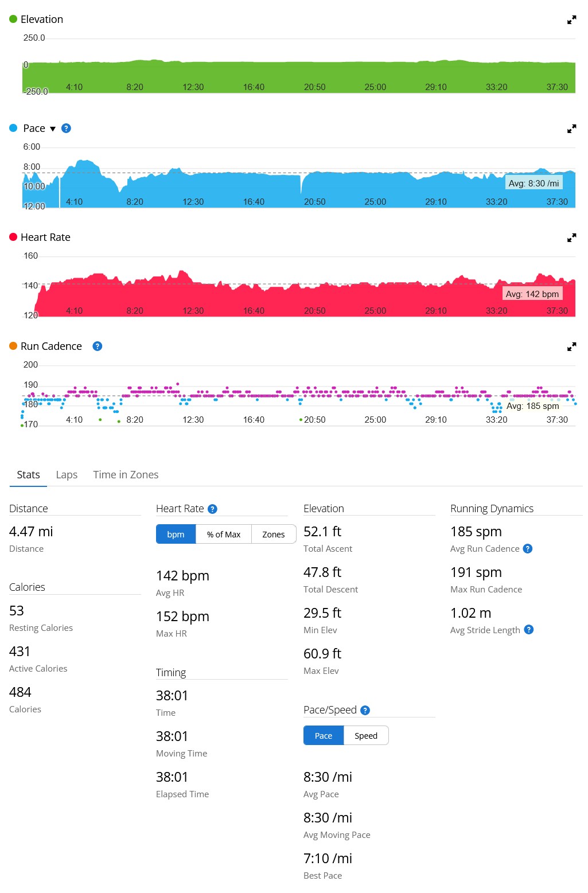Click the 4.47 mi distance value
Viewport: 588px width, 893px height.
31,532
